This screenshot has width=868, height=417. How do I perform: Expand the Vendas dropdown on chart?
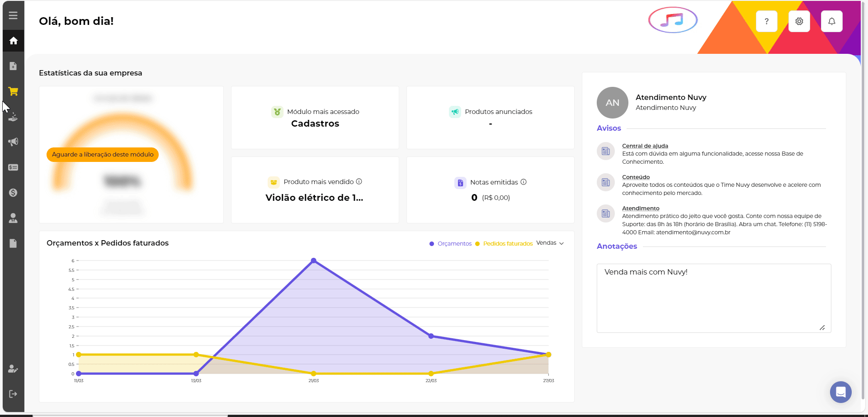click(550, 243)
